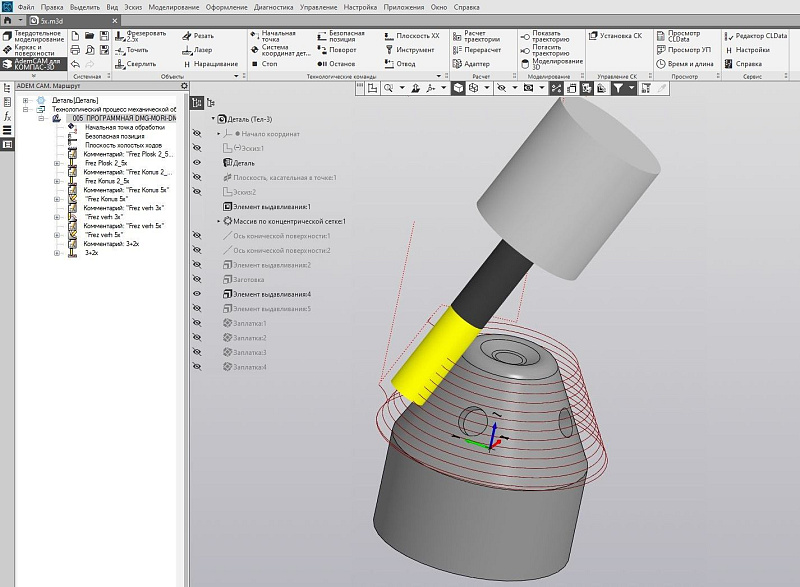Screen dimensions: 800x587
Task: Expand the Frez Konus 2_5x operation
Action: click(57, 181)
